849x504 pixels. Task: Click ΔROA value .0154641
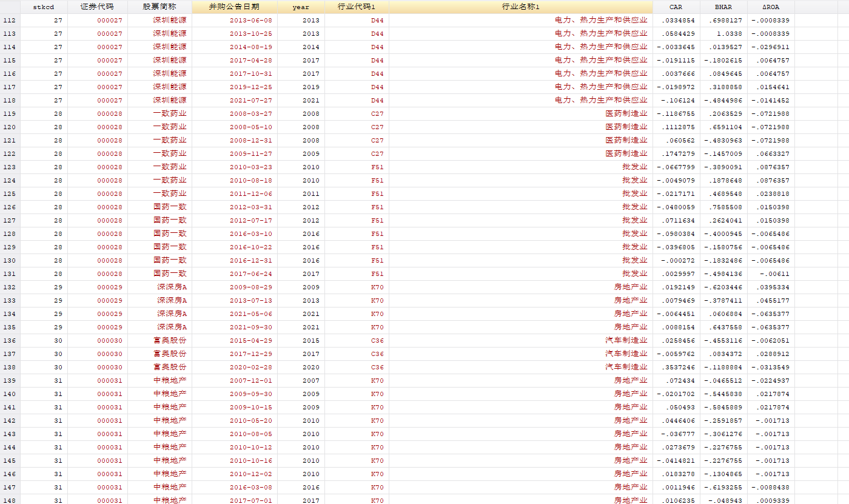click(x=773, y=87)
